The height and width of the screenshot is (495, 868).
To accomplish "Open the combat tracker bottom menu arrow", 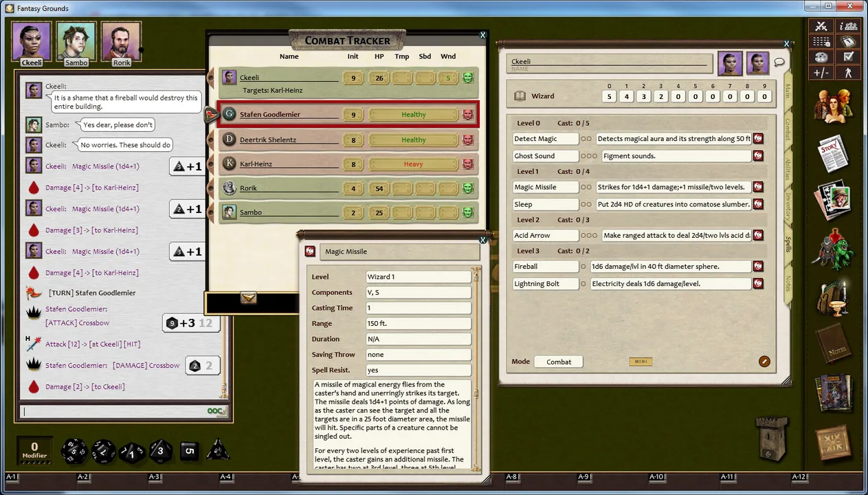I will pos(249,297).
